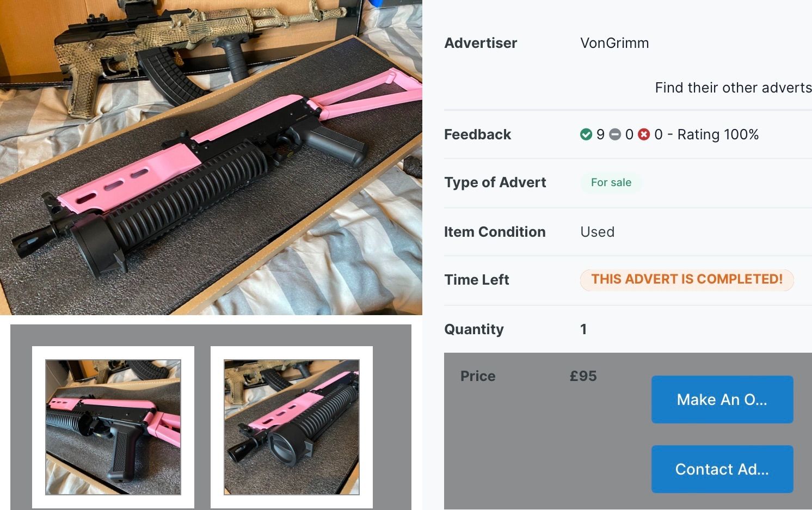Click the £95 price value
Image resolution: width=812 pixels, height=510 pixels.
click(583, 376)
